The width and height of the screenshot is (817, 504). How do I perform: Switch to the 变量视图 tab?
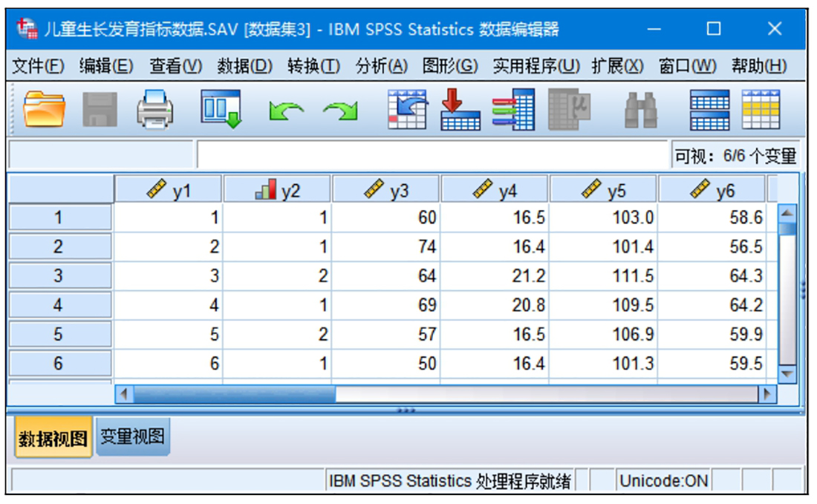click(x=133, y=437)
